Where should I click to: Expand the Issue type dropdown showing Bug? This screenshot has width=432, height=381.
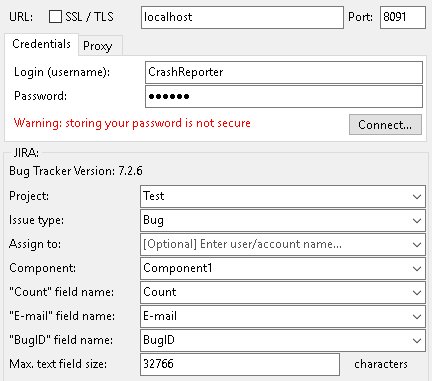[283, 220]
